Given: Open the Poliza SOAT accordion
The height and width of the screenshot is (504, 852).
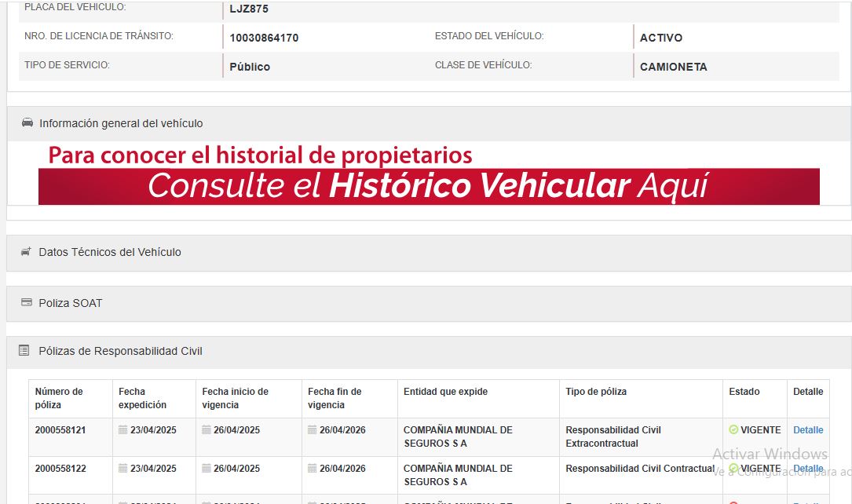Looking at the screenshot, I should pyautogui.click(x=71, y=303).
